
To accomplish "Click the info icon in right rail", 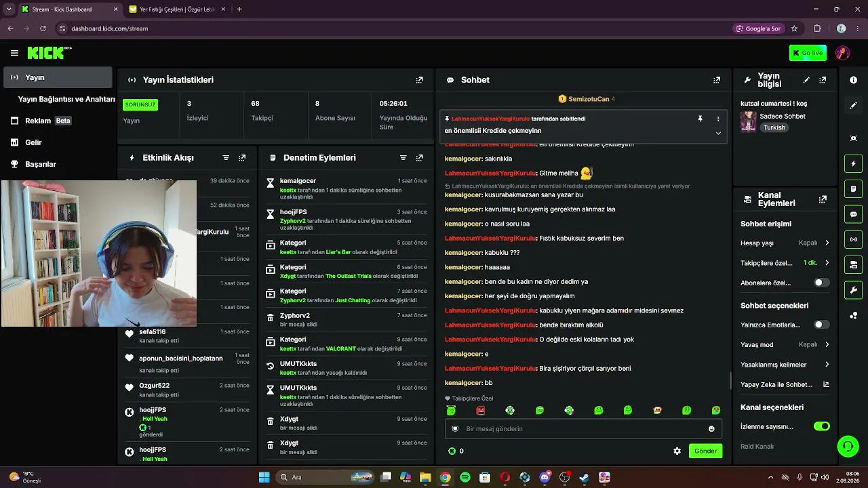I will point(853,80).
